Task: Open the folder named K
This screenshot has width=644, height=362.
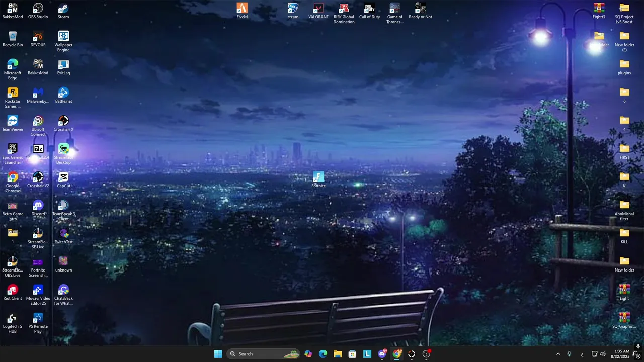Action: pyautogui.click(x=624, y=180)
